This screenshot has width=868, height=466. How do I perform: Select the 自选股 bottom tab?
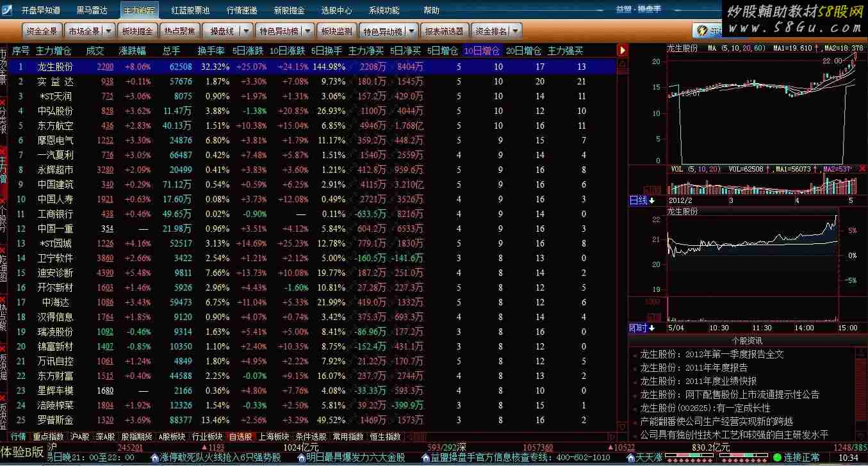[241, 437]
